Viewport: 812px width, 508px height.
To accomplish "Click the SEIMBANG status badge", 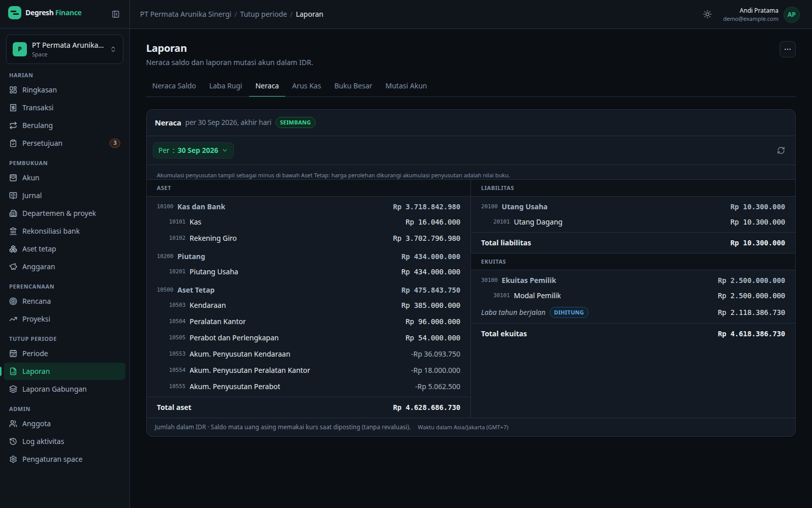I will (295, 122).
